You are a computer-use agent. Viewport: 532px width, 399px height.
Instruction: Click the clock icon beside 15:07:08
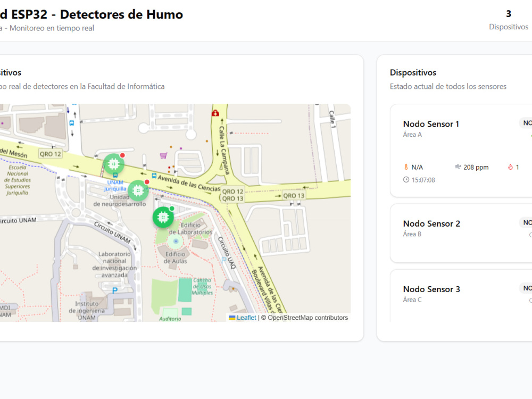[406, 180]
